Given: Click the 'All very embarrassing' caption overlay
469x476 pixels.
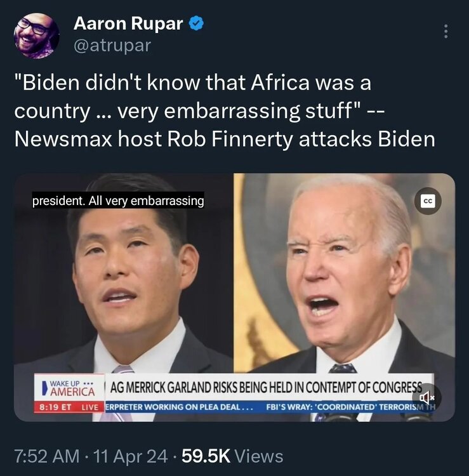Looking at the screenshot, I should coord(118,201).
